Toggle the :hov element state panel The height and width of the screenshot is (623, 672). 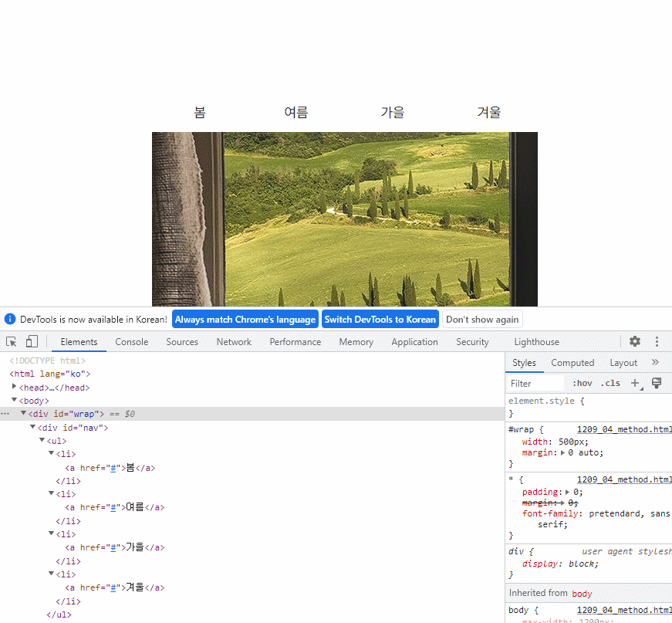click(583, 384)
